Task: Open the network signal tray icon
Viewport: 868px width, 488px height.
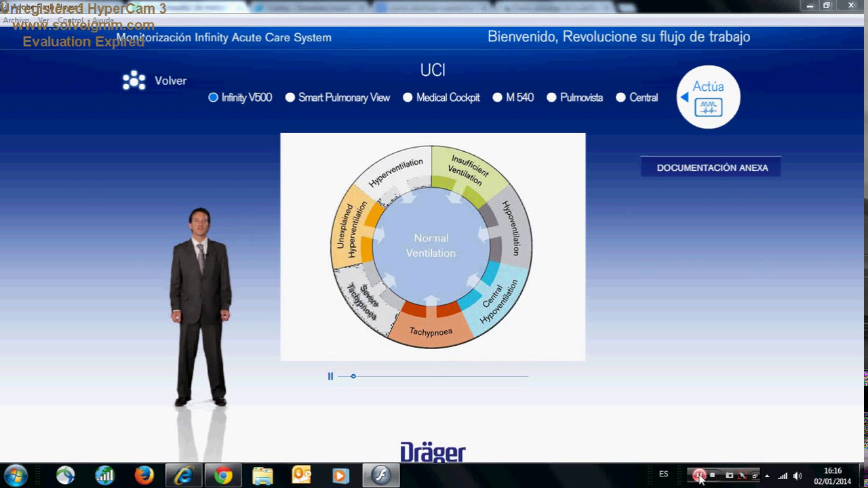Action: click(x=783, y=476)
